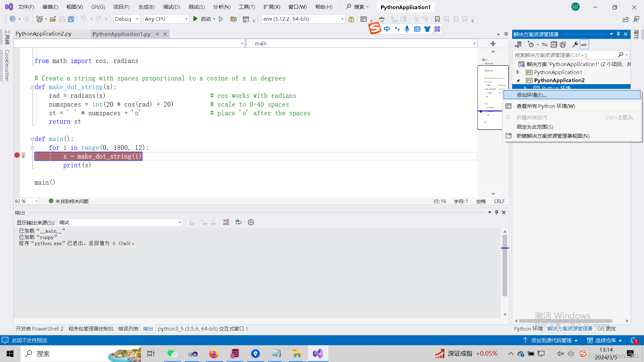This screenshot has height=362, width=644.
Task: Collapse All items in Solution Explorer toolbar
Action: pyautogui.click(x=554, y=44)
